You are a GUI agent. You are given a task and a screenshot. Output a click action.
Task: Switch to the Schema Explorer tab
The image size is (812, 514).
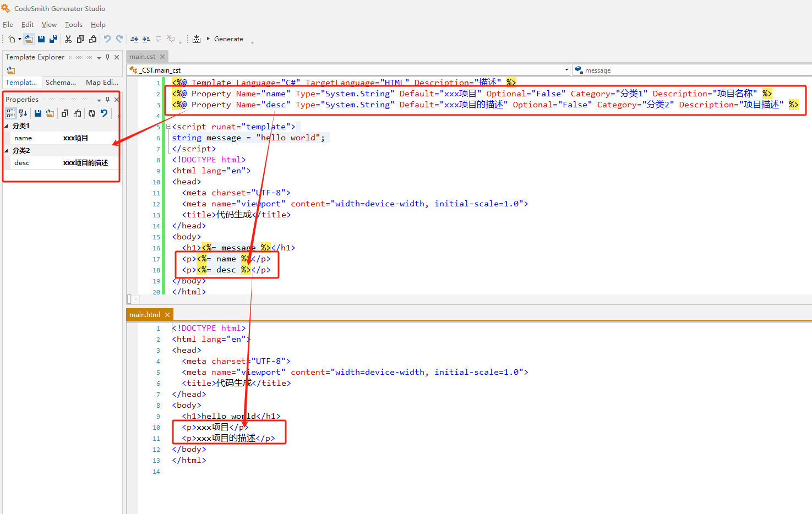tap(61, 83)
